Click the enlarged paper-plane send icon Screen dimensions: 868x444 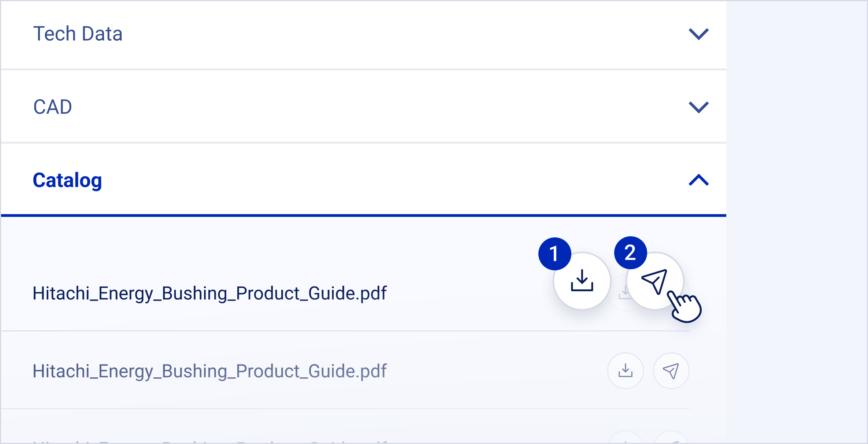pyautogui.click(x=654, y=281)
